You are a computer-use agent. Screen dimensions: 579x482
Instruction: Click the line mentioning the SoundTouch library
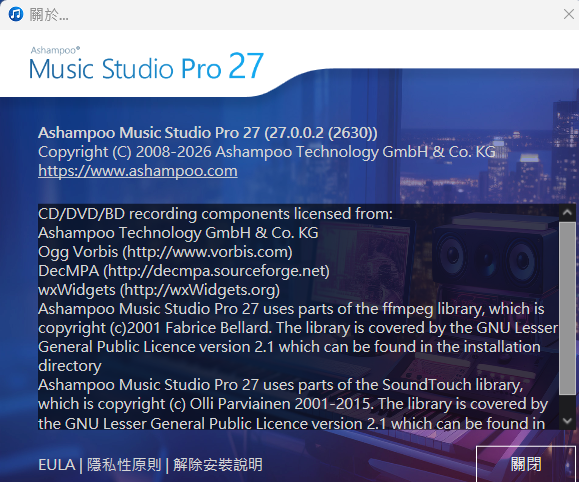pos(280,385)
